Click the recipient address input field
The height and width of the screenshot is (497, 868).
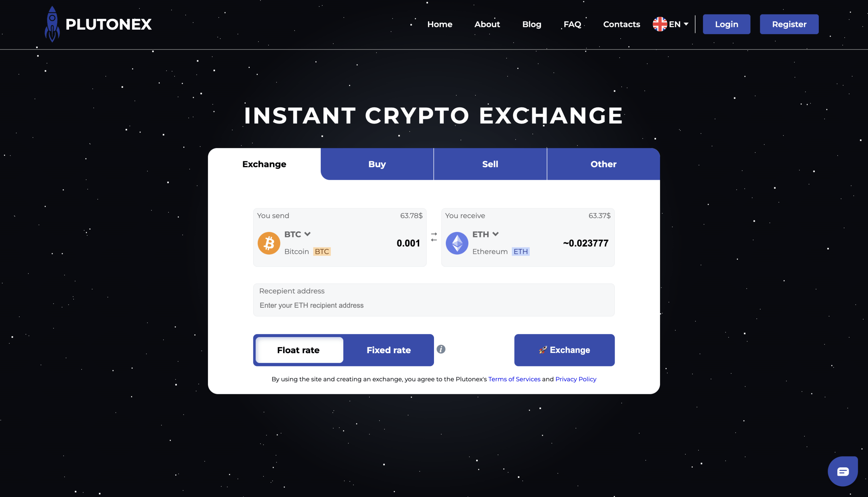[434, 305]
